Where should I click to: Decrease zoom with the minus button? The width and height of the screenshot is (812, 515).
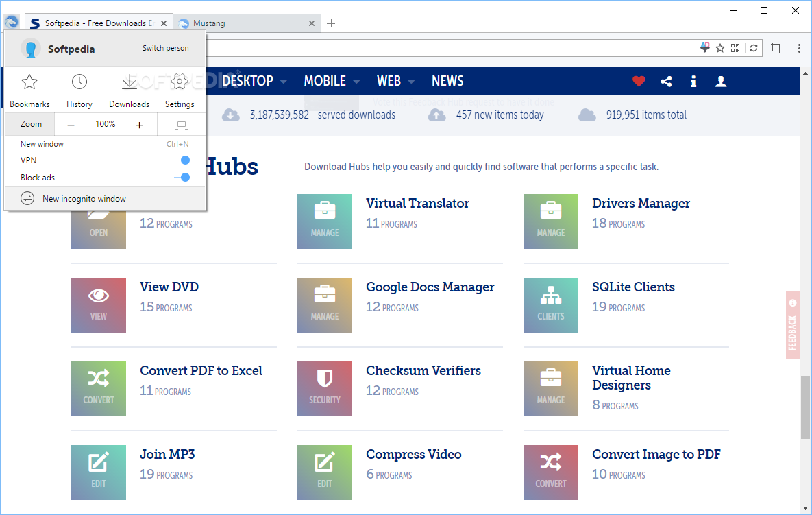pos(71,124)
